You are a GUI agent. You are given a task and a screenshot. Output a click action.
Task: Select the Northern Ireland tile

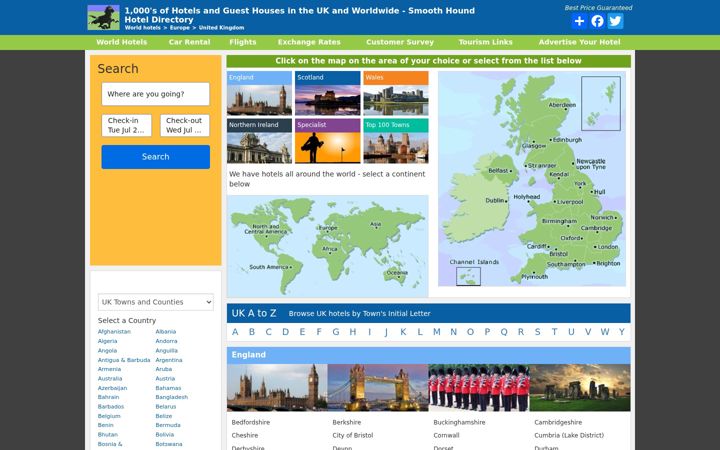259,141
